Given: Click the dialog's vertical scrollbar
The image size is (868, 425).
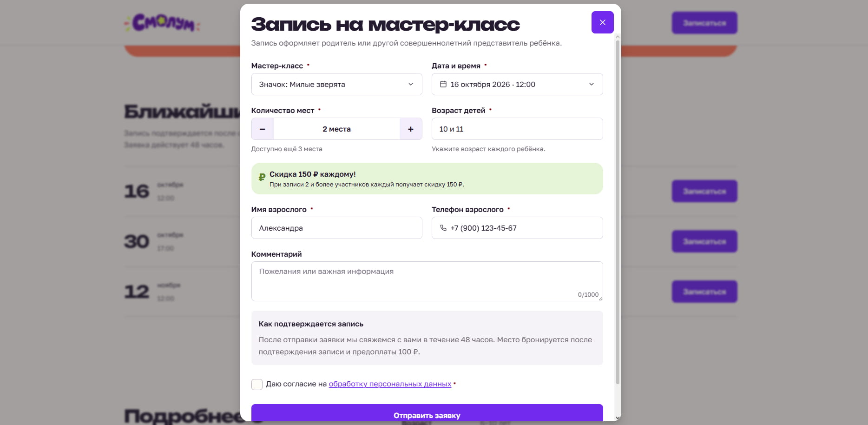Looking at the screenshot, I should pyautogui.click(x=618, y=212).
